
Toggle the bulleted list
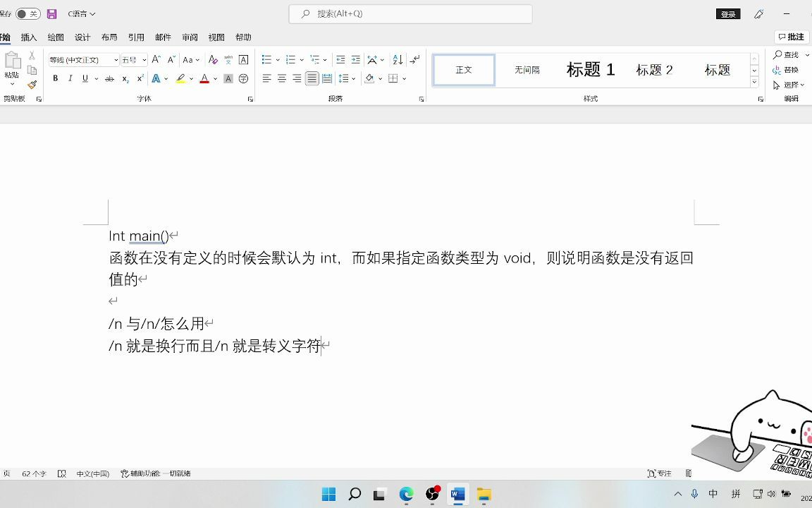pos(266,60)
